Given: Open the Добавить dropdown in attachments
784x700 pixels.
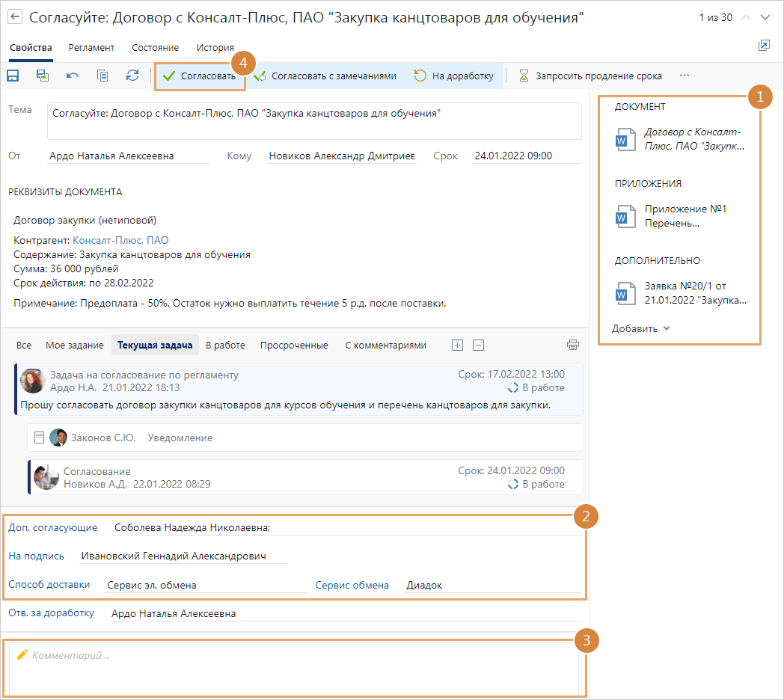Looking at the screenshot, I should click(641, 328).
